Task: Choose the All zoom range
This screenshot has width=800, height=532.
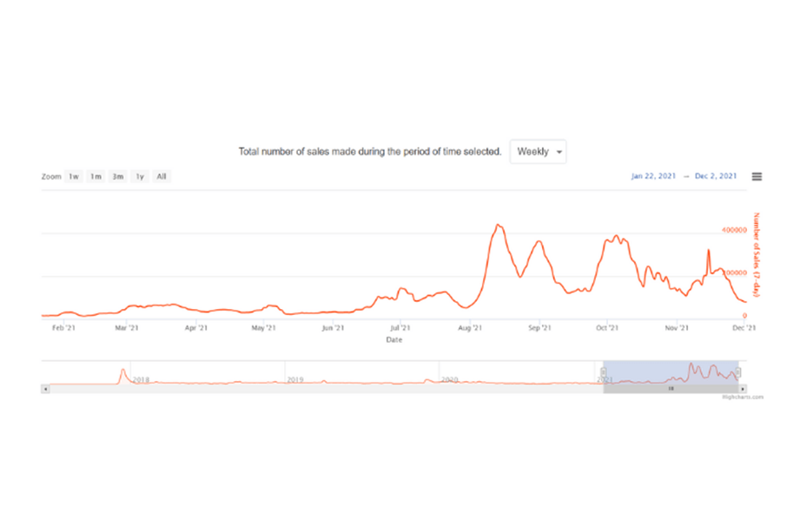Action: (x=162, y=176)
